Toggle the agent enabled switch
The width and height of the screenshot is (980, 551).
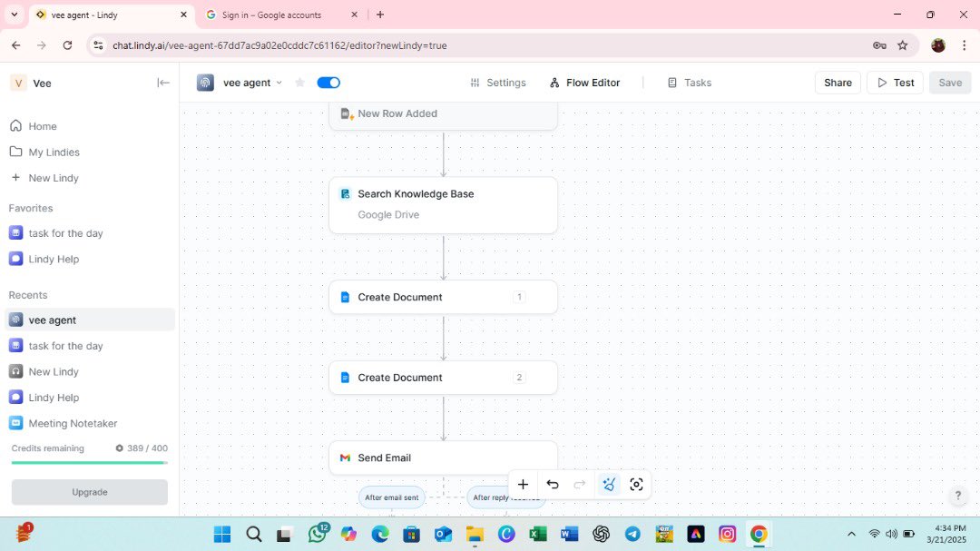point(328,83)
